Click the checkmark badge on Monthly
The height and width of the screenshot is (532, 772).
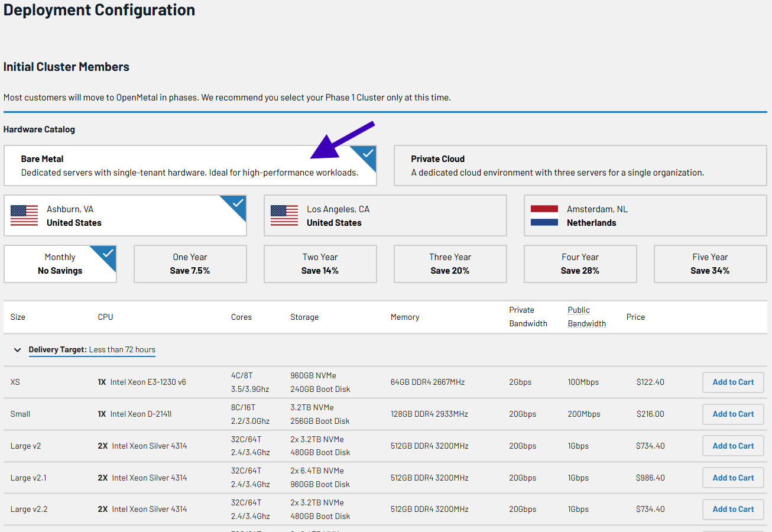coord(108,253)
